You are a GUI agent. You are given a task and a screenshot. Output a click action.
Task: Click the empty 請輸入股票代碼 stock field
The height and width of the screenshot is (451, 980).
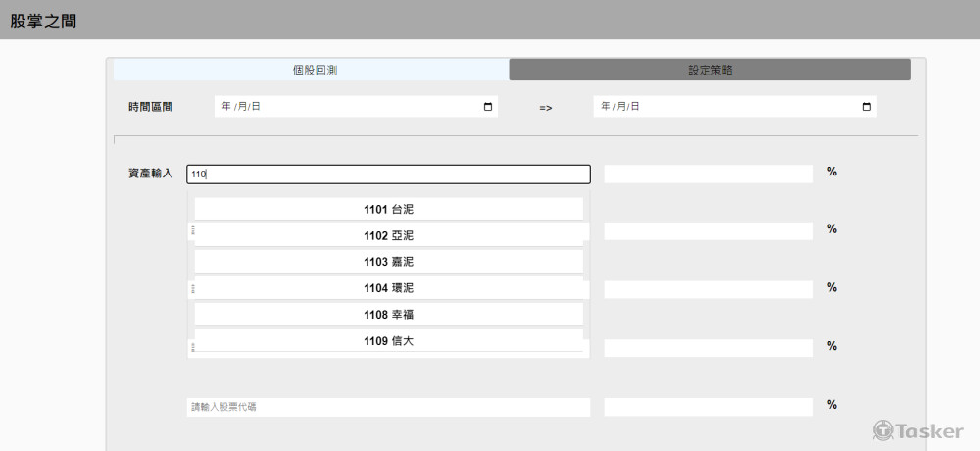click(x=388, y=407)
